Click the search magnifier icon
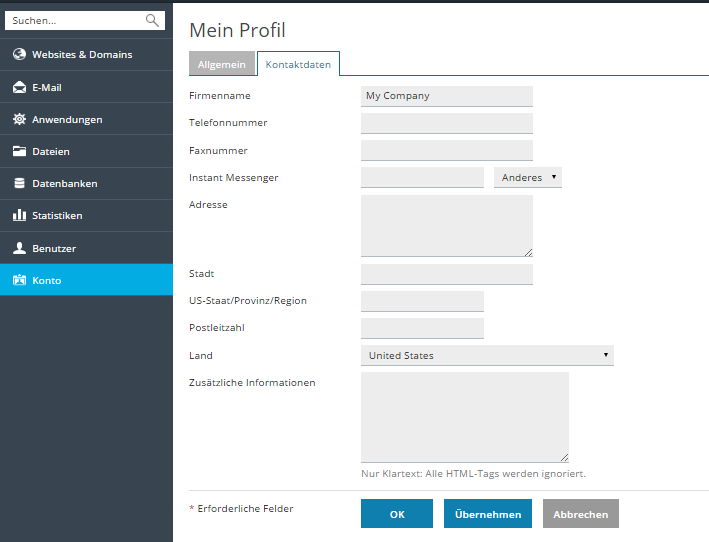Viewport: 709px width, 542px height. 152,20
